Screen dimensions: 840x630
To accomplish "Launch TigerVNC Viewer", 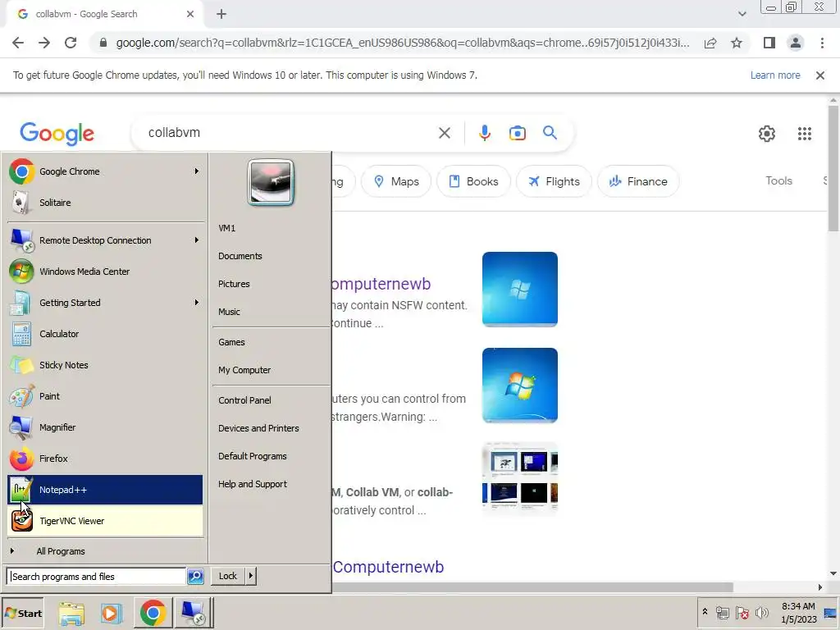I will tap(105, 521).
